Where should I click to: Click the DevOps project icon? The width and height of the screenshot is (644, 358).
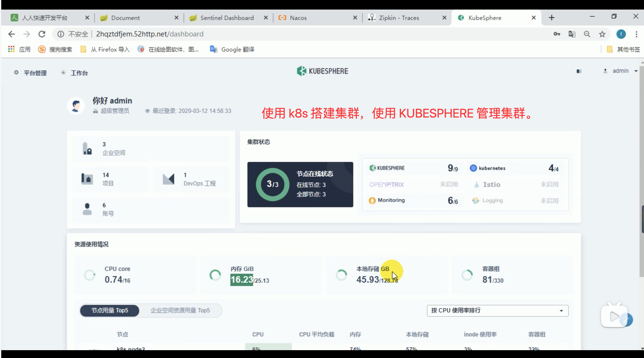168,179
